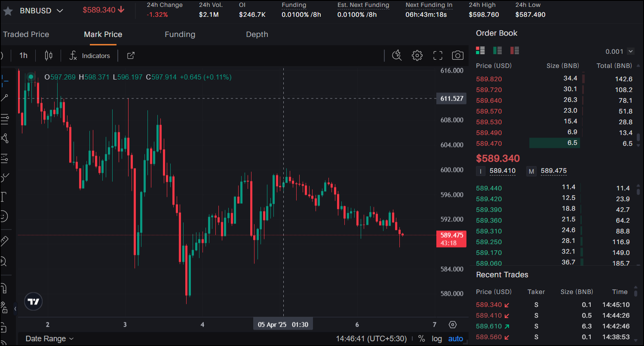Open the 0.001 price precision dropdown
The height and width of the screenshot is (346, 644).
[x=619, y=52]
